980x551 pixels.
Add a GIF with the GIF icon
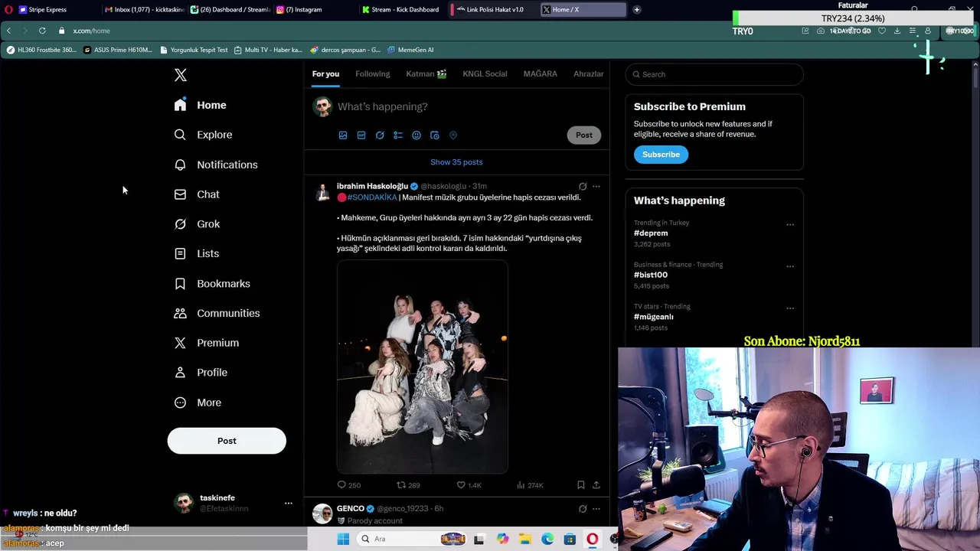361,135
